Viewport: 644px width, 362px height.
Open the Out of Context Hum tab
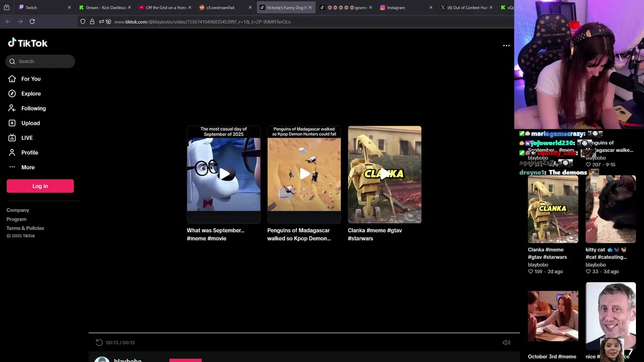point(465,8)
